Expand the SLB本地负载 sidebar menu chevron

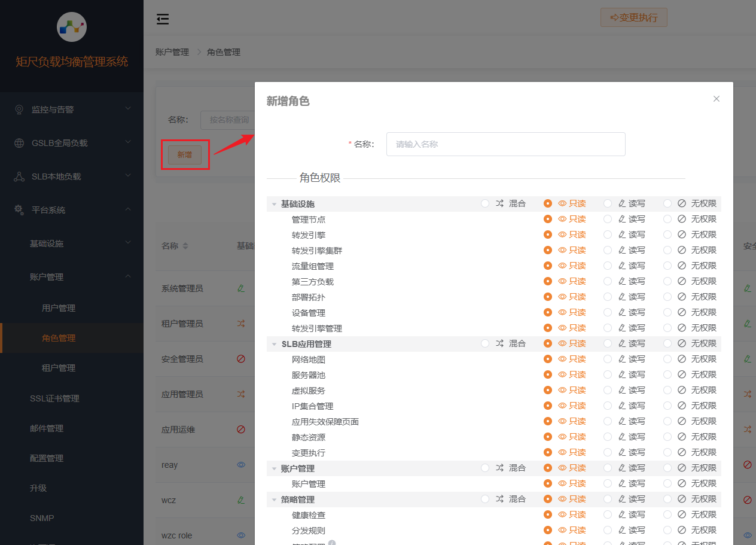[128, 176]
